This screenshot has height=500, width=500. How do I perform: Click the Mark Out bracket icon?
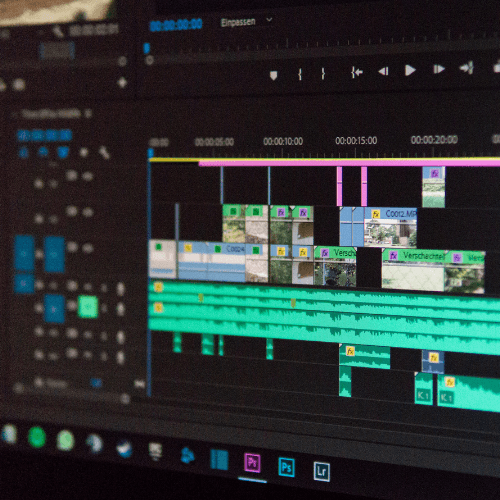pos(323,73)
